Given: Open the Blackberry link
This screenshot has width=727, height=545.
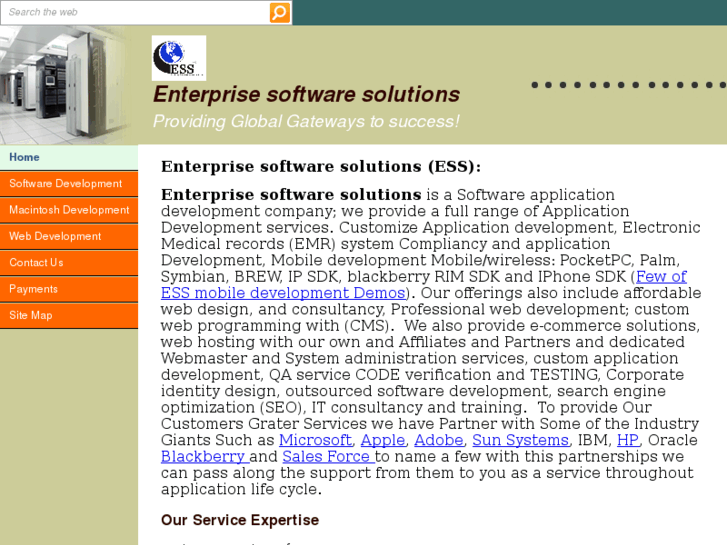Looking at the screenshot, I should (x=205, y=456).
